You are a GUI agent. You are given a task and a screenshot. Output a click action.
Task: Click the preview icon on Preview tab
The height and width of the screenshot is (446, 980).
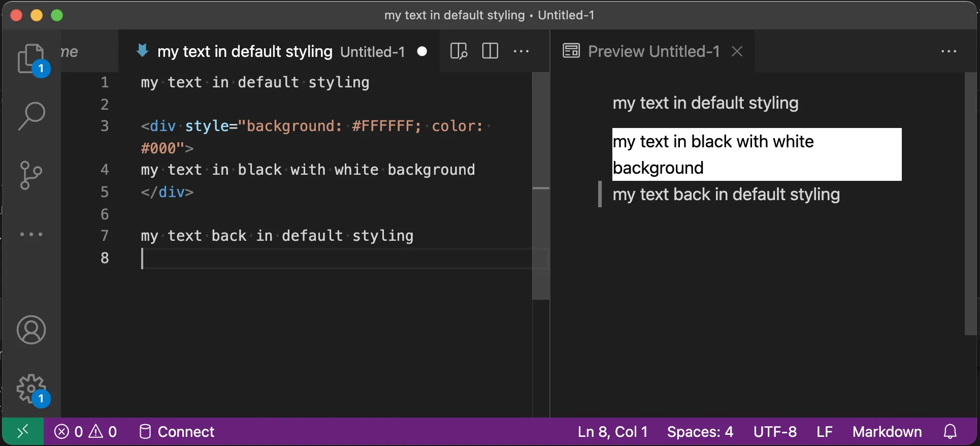click(x=571, y=51)
